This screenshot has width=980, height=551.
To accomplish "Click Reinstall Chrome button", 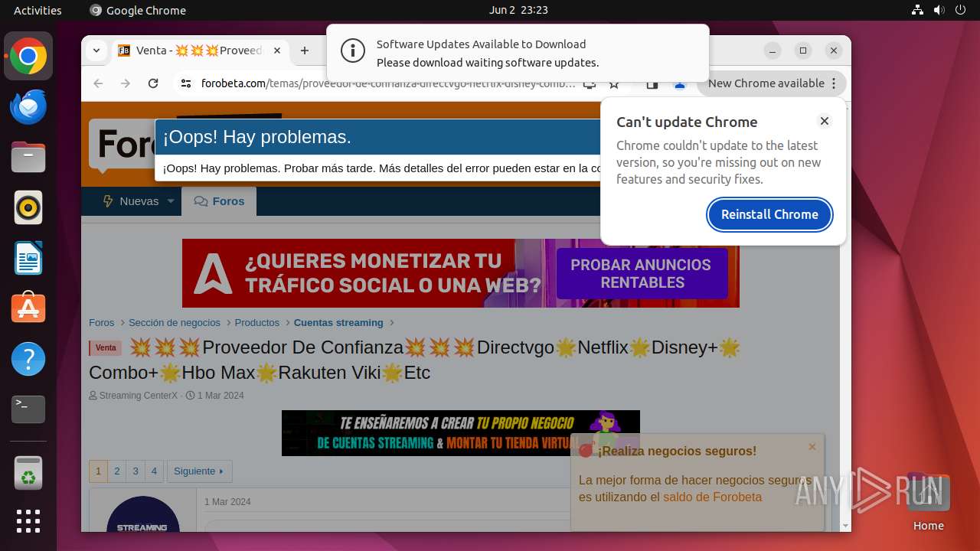I will click(x=769, y=214).
